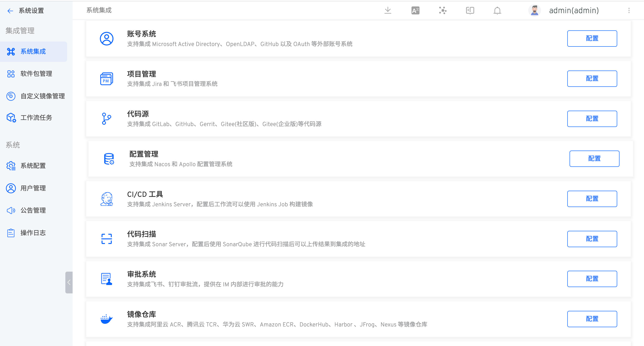Open 公告管理 menu item
644x346 pixels.
pos(34,210)
